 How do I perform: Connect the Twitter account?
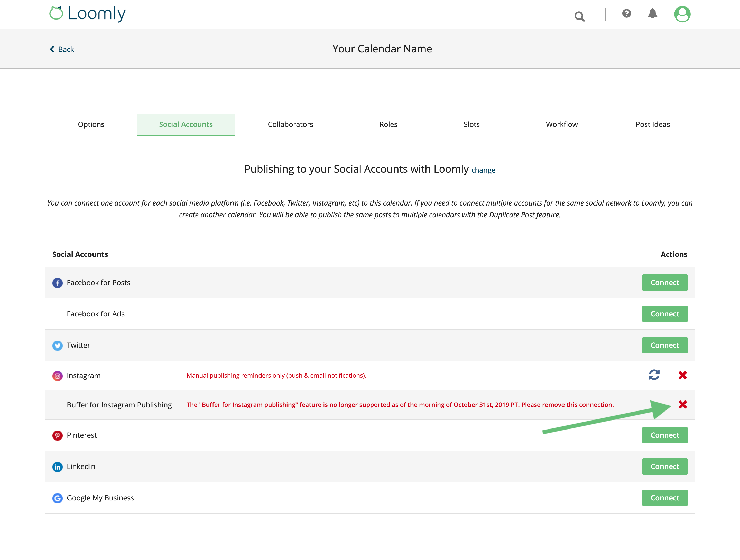click(665, 345)
